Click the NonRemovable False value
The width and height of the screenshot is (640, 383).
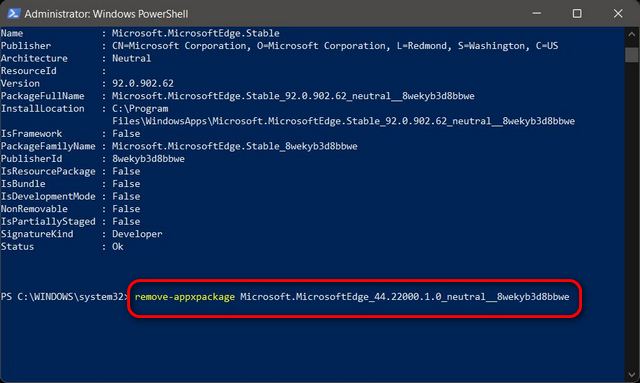(x=126, y=209)
